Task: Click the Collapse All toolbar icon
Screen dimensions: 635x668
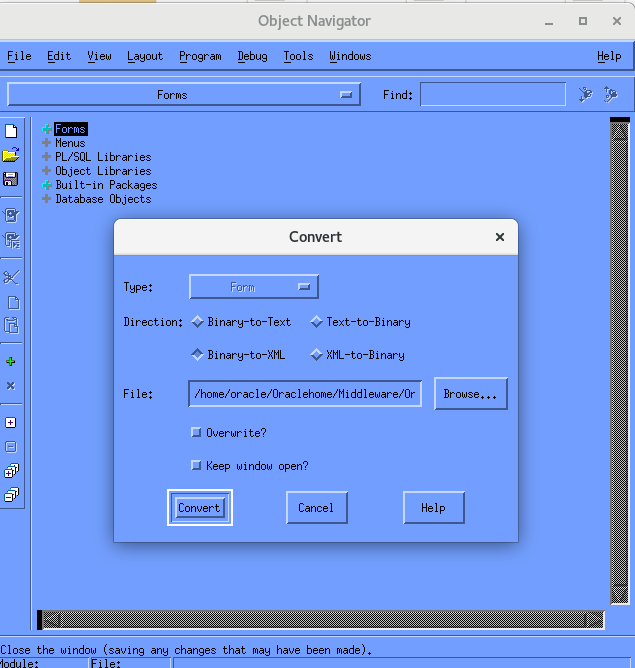Action: (11, 495)
